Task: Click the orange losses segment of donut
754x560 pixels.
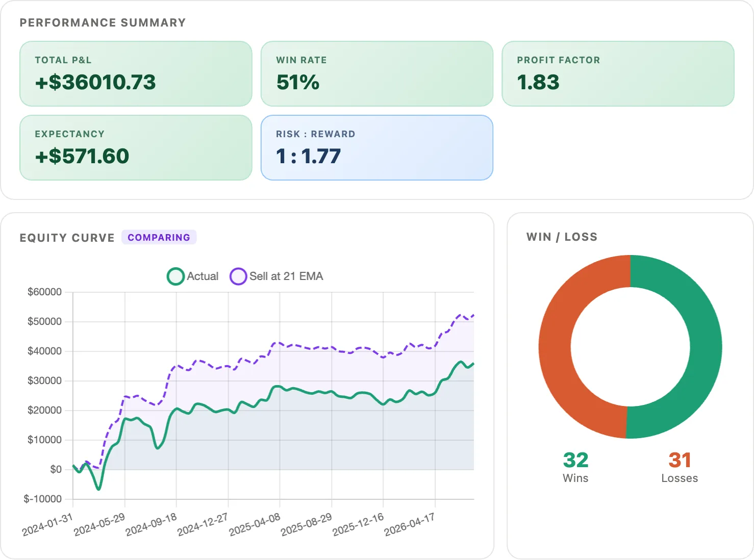Action: [555, 347]
